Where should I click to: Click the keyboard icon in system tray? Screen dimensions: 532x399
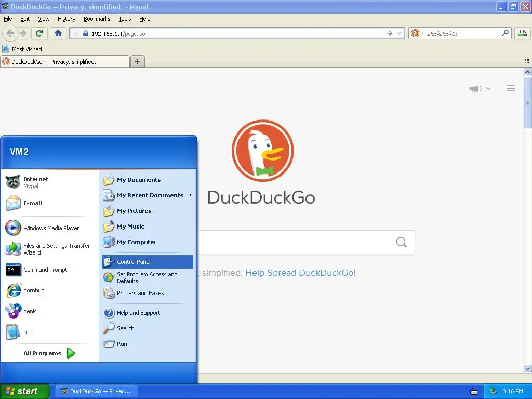474,392
